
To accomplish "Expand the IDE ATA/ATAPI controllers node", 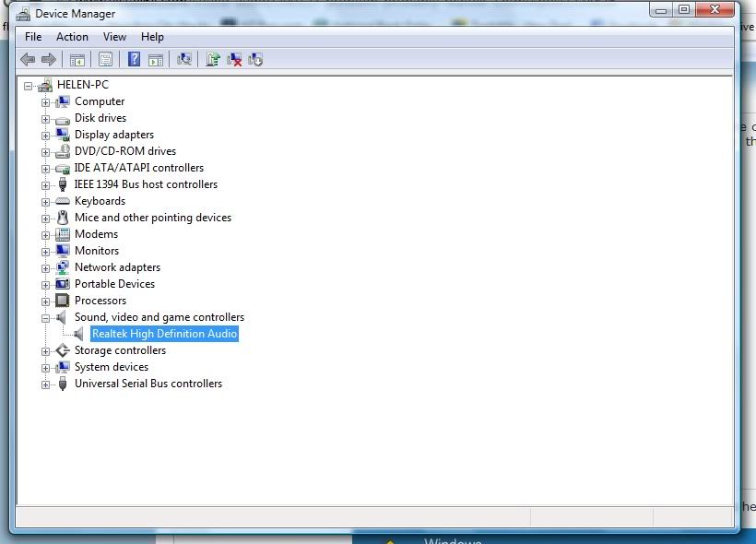I will click(x=45, y=169).
